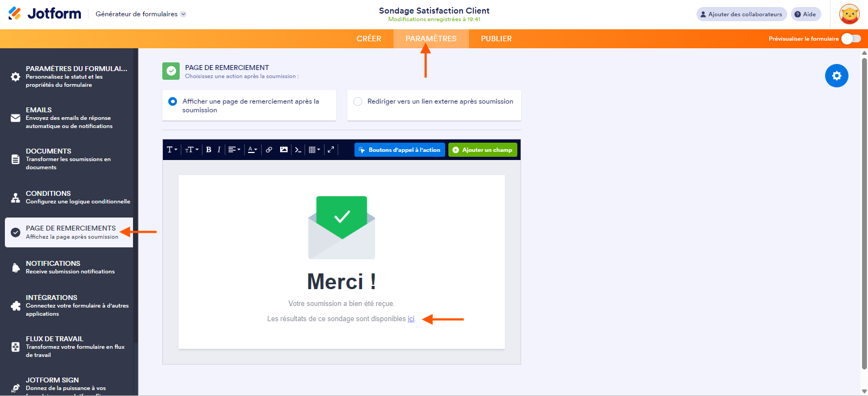Click the hierarchy icon beside CONDITIONS

tap(16, 198)
